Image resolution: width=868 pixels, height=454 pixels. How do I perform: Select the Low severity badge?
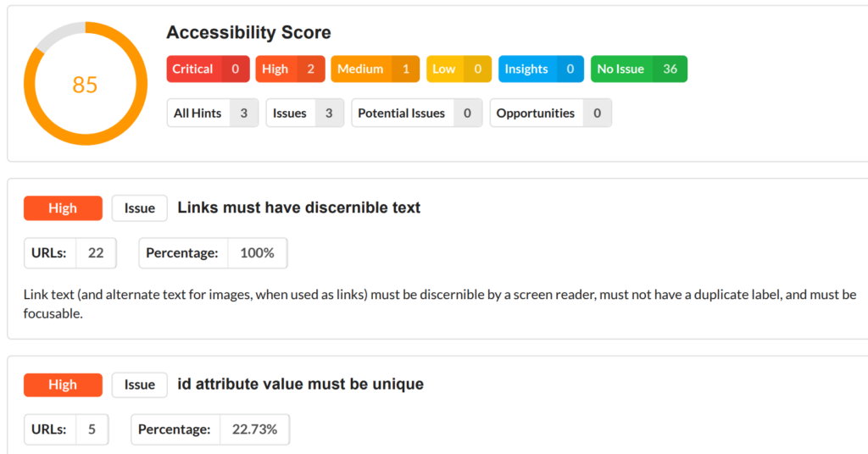459,69
